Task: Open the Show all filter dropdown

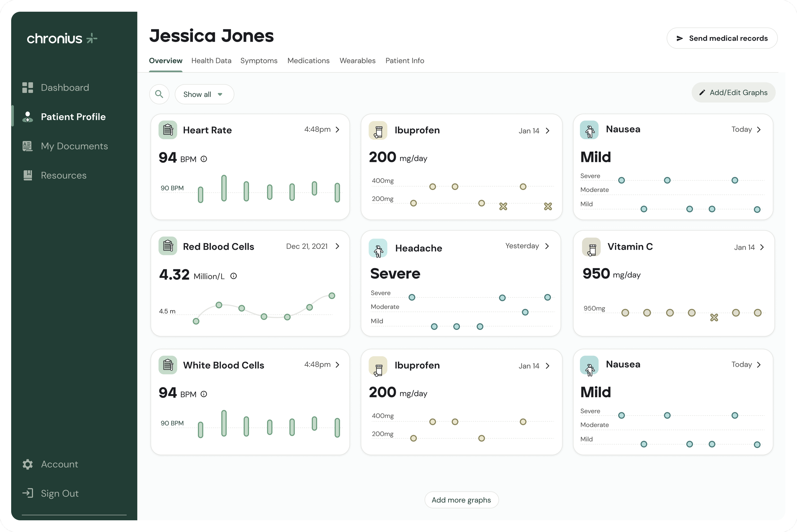Action: click(x=204, y=94)
